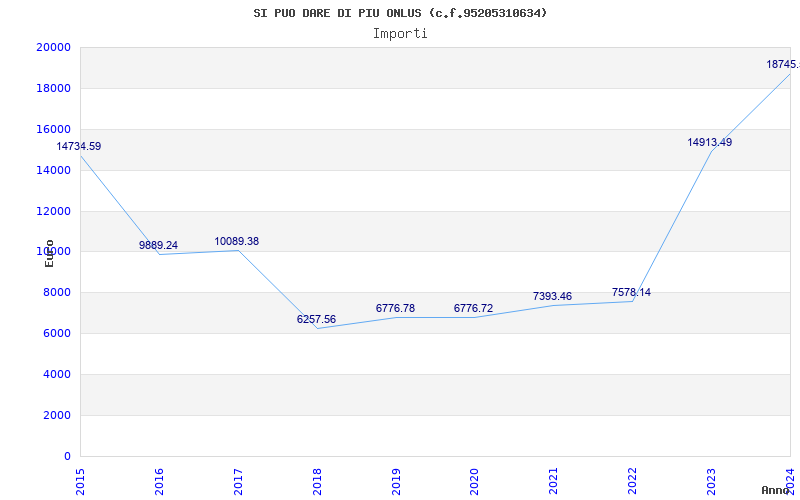Select data label 10089.38

click(x=236, y=241)
